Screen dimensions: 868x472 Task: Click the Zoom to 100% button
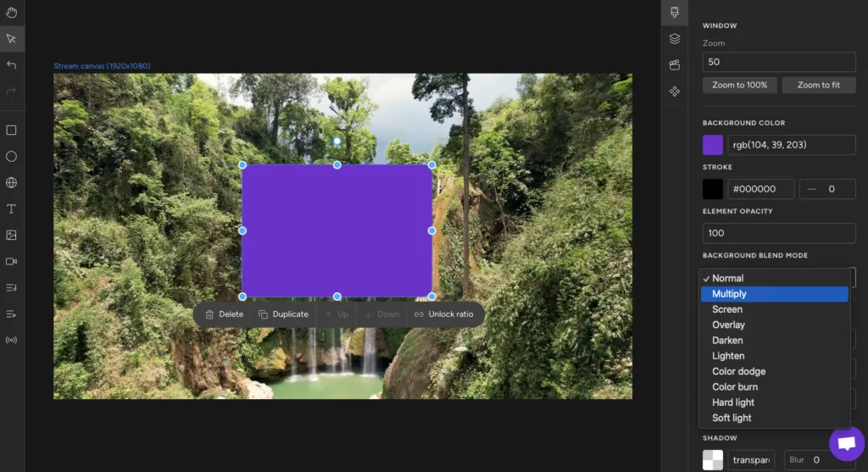pos(739,86)
